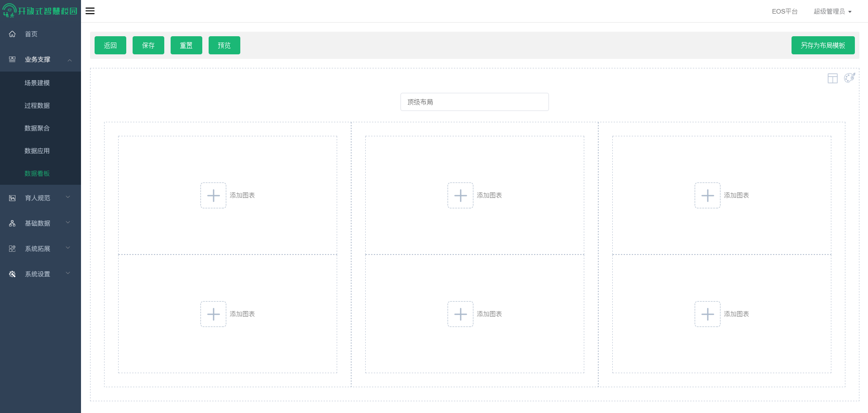Viewport: 868px width, 413px height.
Task: Click the 育人规范 sidebar icon
Action: coord(12,198)
